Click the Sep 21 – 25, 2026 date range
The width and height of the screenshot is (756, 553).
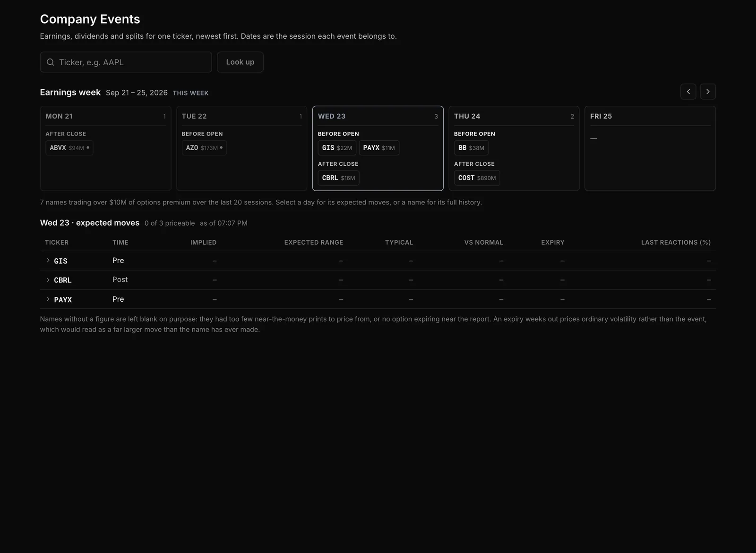pos(137,93)
